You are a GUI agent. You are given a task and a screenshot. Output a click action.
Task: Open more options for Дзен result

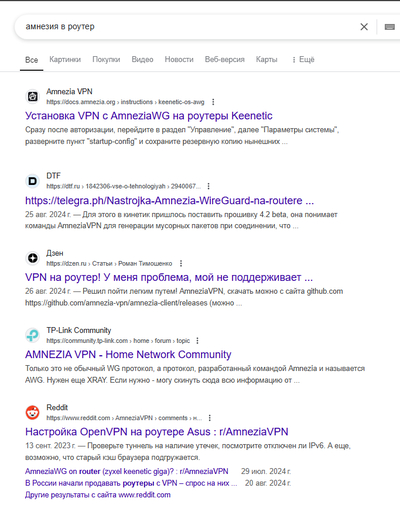pos(181,263)
